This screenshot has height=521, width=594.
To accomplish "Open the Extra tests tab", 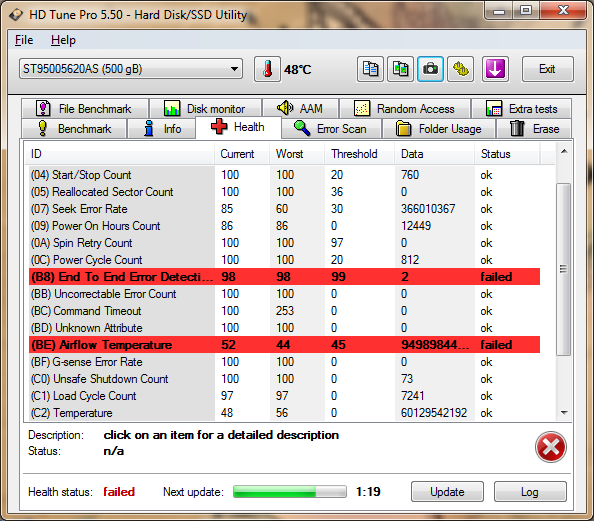I will click(x=522, y=109).
